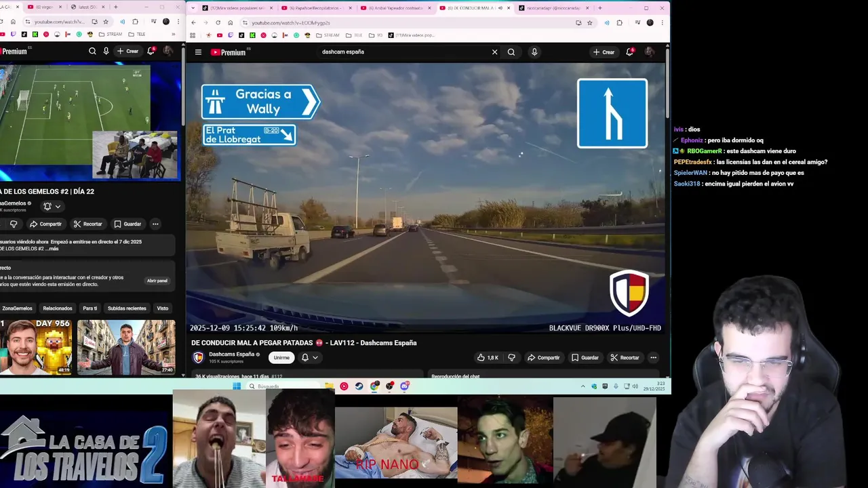The height and width of the screenshot is (488, 868).
Task: Open the Chrome three-dot menu in the main browser
Action: (661, 22)
